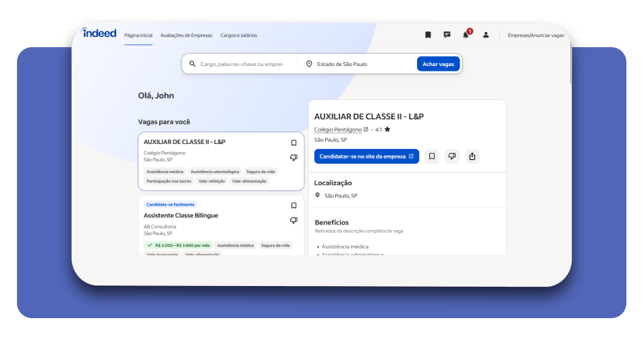Share the job from detail panel
This screenshot has height=337, width=644.
472,157
